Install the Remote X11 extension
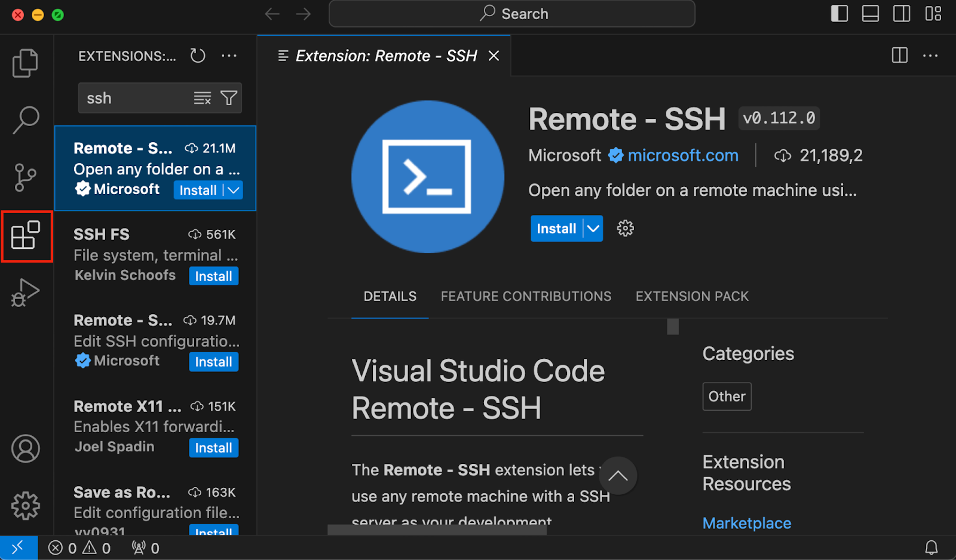The image size is (956, 560). 213,448
